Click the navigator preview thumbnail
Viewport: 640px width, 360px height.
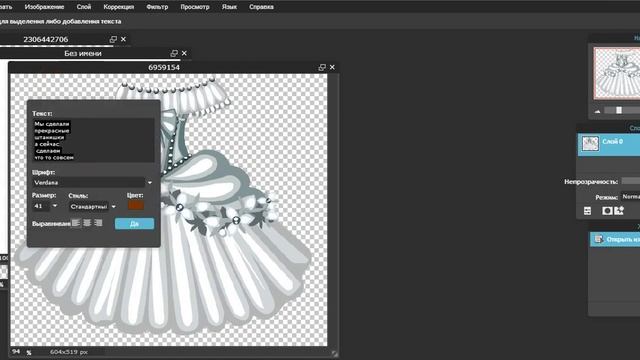(617, 73)
